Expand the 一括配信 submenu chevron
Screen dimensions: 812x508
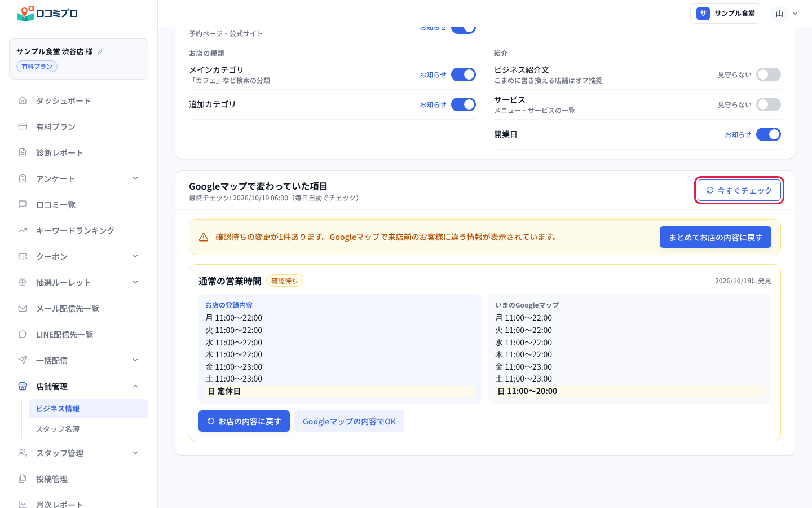pyautogui.click(x=135, y=360)
